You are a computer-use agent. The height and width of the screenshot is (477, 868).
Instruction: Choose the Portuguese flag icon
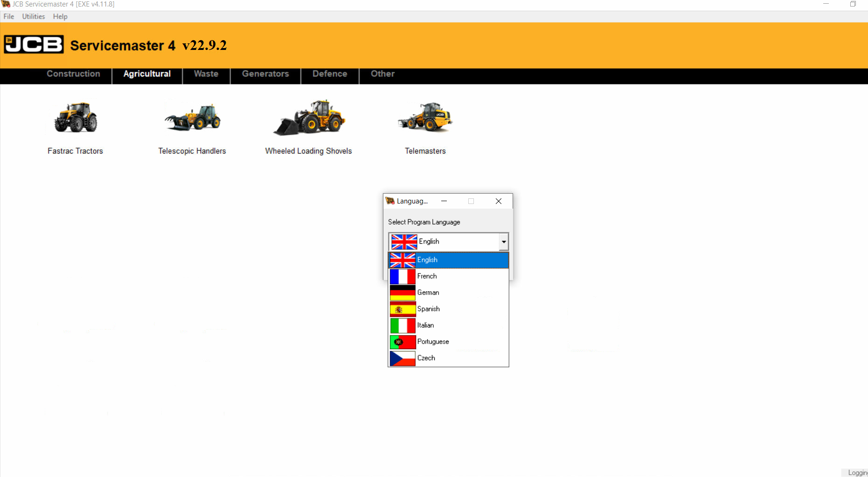[x=403, y=342]
